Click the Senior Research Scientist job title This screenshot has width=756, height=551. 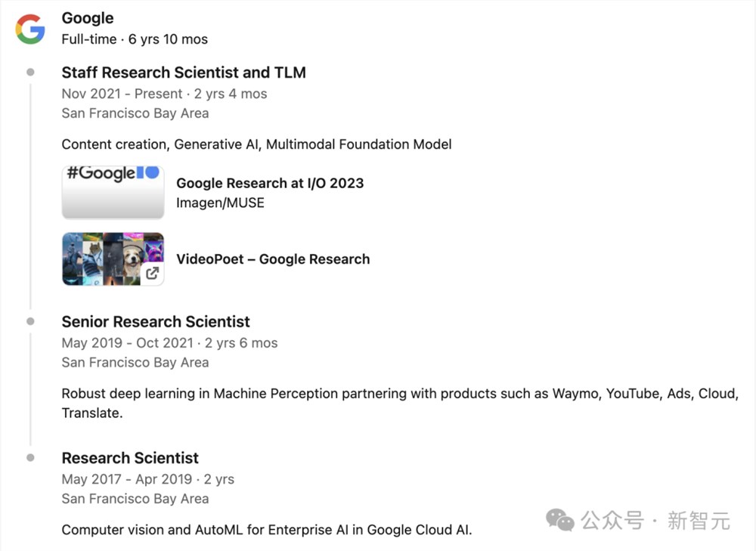click(156, 321)
